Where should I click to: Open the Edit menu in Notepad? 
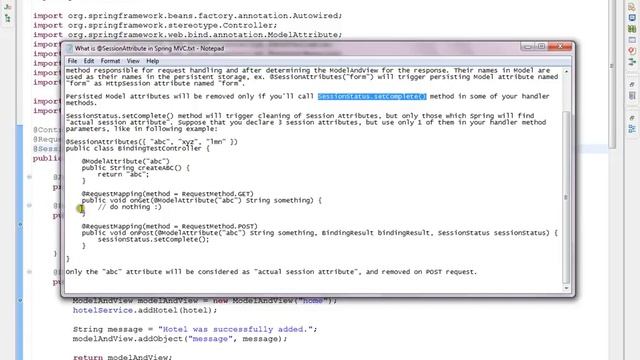pyautogui.click(x=89, y=61)
